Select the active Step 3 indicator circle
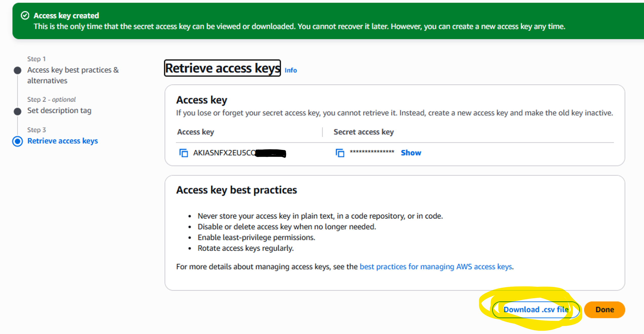Screen dimensions: 644x334 pyautogui.click(x=17, y=141)
